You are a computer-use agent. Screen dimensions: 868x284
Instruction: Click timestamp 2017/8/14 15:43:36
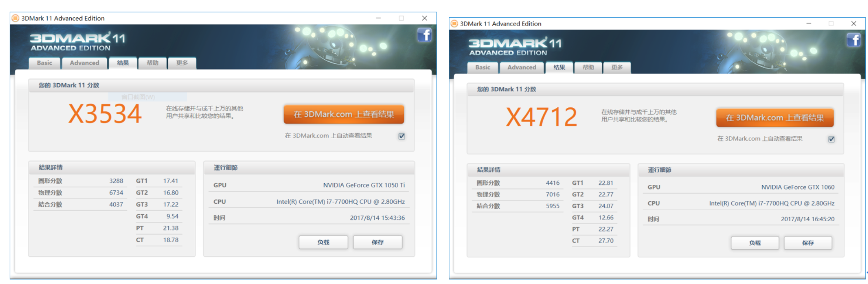tap(377, 218)
